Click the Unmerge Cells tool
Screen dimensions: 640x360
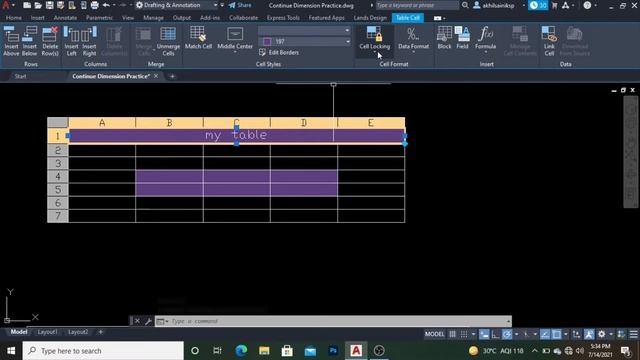click(168, 41)
